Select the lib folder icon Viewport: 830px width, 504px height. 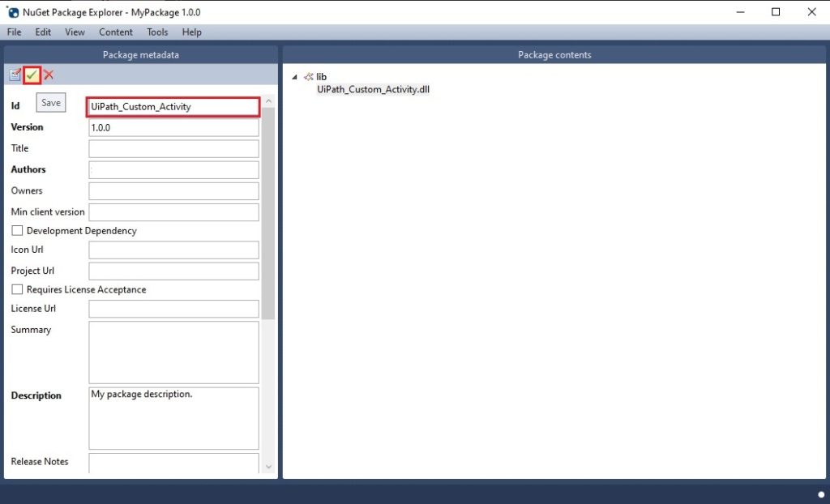pos(309,77)
